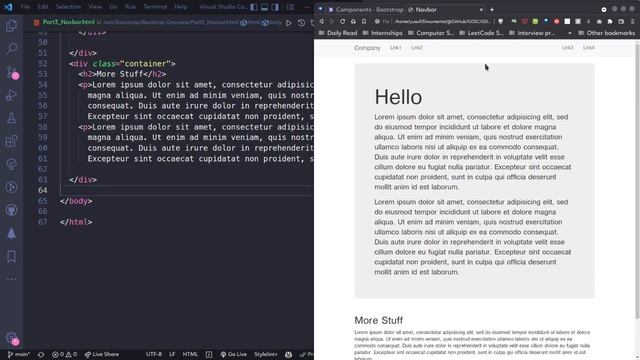Open the Bookmarks icon in activity bar
This screenshot has height=360, width=640.
[11, 256]
